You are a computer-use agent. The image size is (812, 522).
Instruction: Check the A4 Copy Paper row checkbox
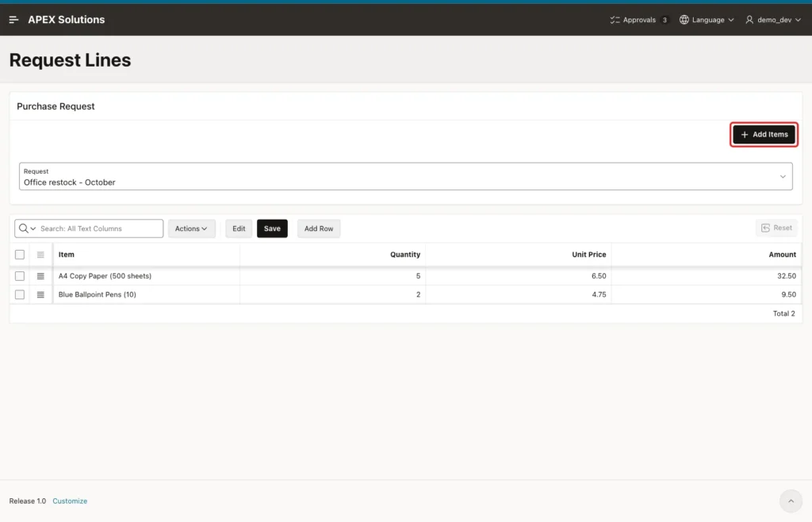click(x=20, y=276)
